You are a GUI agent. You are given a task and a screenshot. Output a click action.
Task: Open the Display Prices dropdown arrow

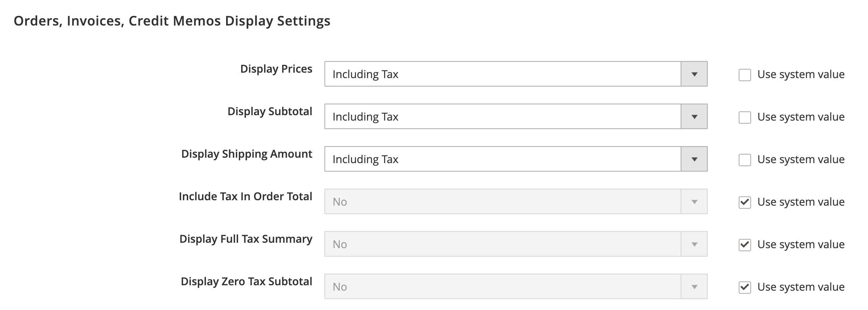pos(694,74)
